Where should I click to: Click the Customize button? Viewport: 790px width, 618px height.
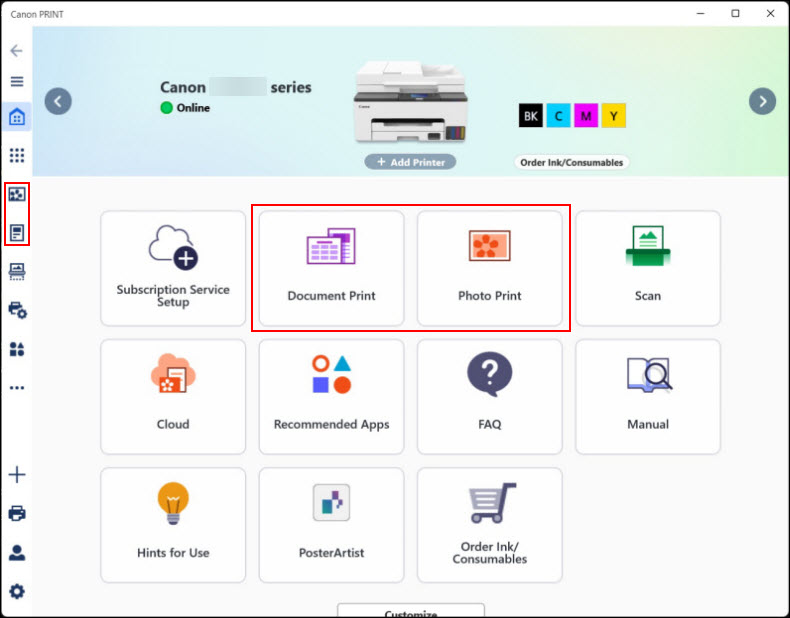point(410,611)
